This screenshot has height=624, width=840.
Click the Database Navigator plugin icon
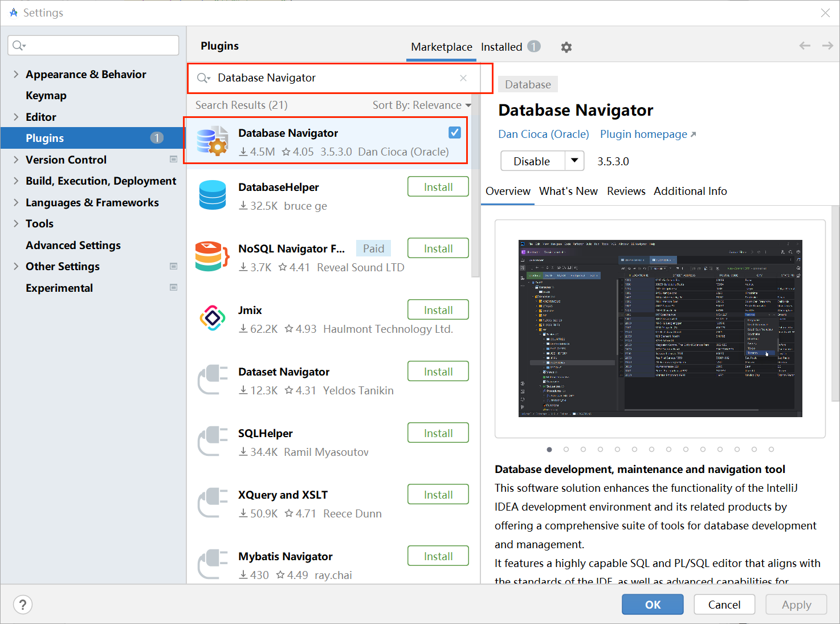click(x=212, y=141)
